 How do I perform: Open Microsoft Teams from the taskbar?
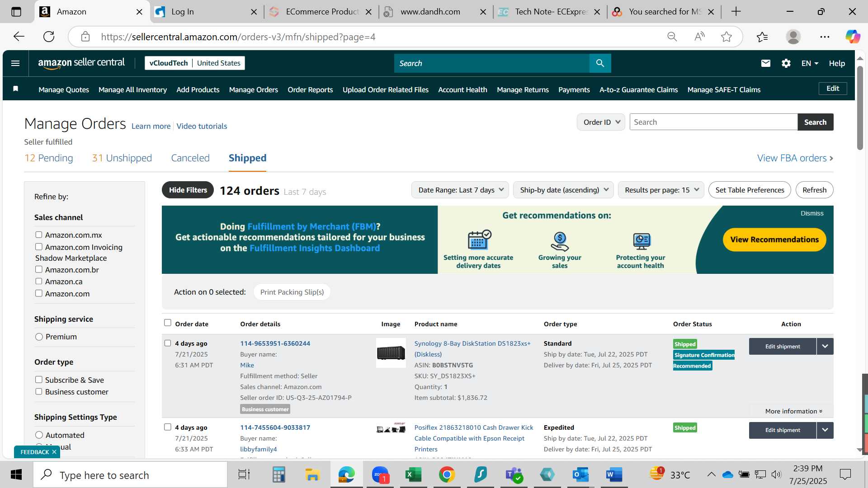(514, 474)
